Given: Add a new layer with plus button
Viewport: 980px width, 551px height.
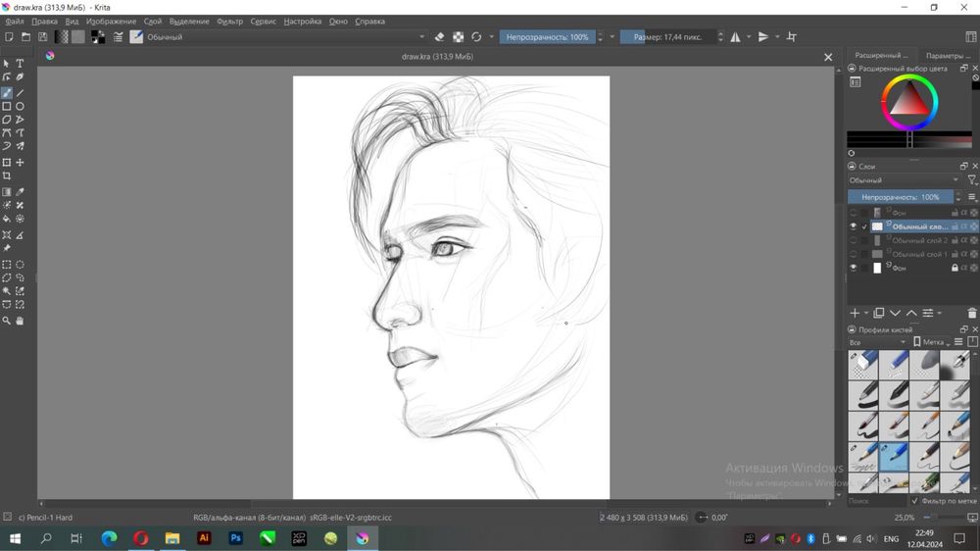Looking at the screenshot, I should 855,313.
